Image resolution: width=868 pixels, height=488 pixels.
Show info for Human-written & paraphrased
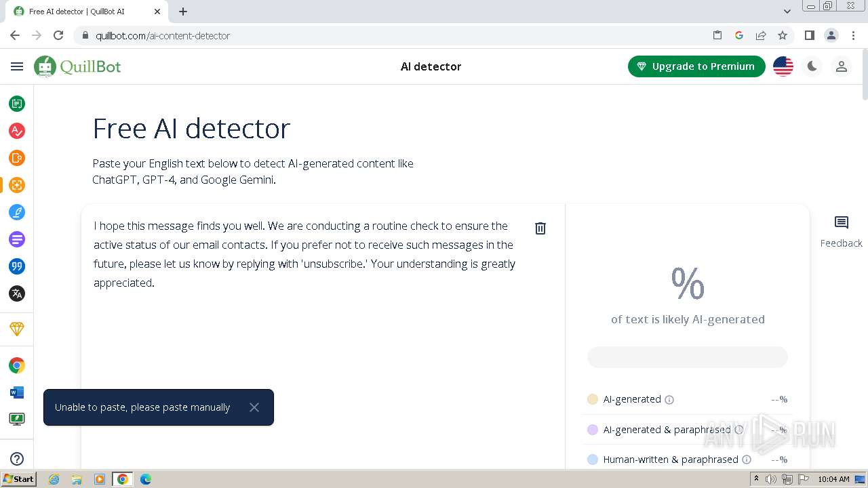tap(747, 460)
